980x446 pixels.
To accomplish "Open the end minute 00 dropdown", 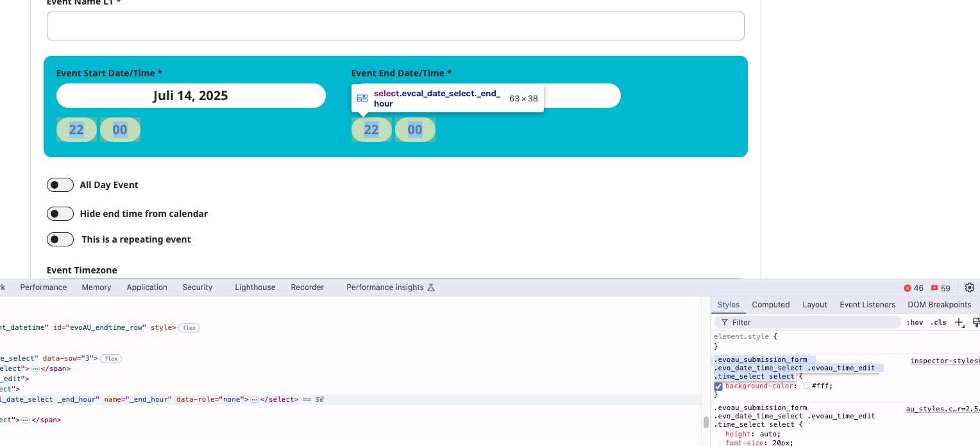I will click(x=415, y=130).
